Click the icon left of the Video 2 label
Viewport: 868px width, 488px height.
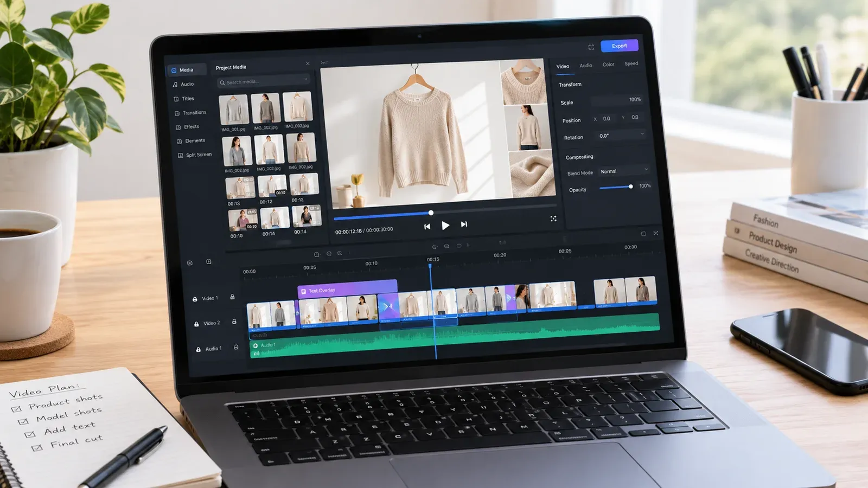pyautogui.click(x=196, y=324)
